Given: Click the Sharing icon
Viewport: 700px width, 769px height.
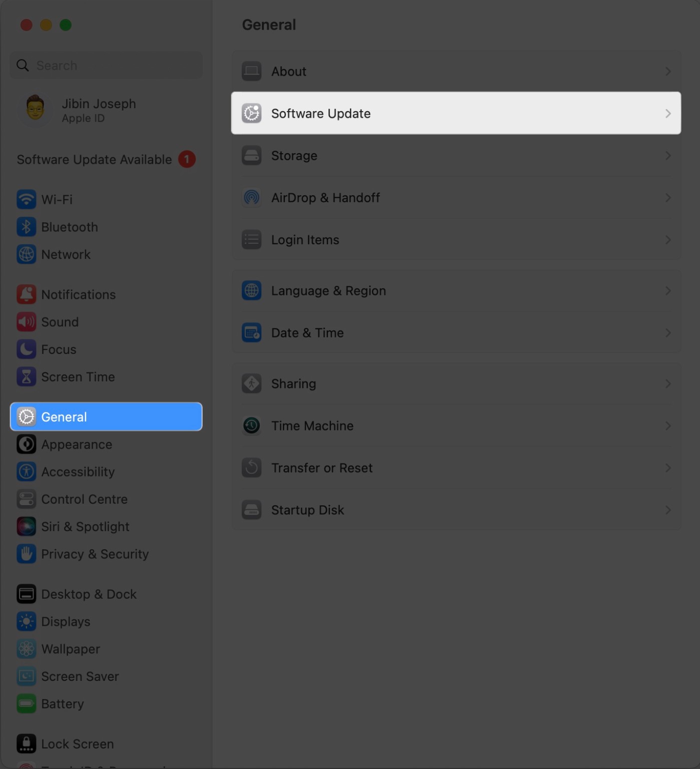Looking at the screenshot, I should [x=251, y=383].
